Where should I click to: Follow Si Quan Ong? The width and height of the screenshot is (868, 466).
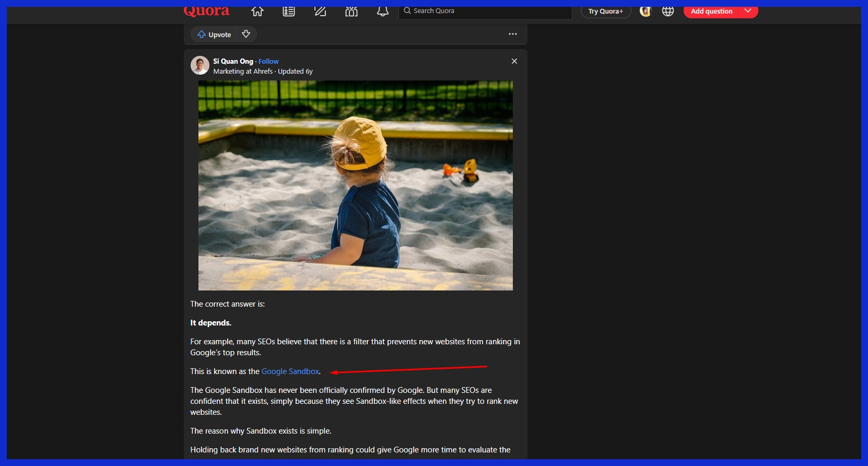click(x=268, y=62)
